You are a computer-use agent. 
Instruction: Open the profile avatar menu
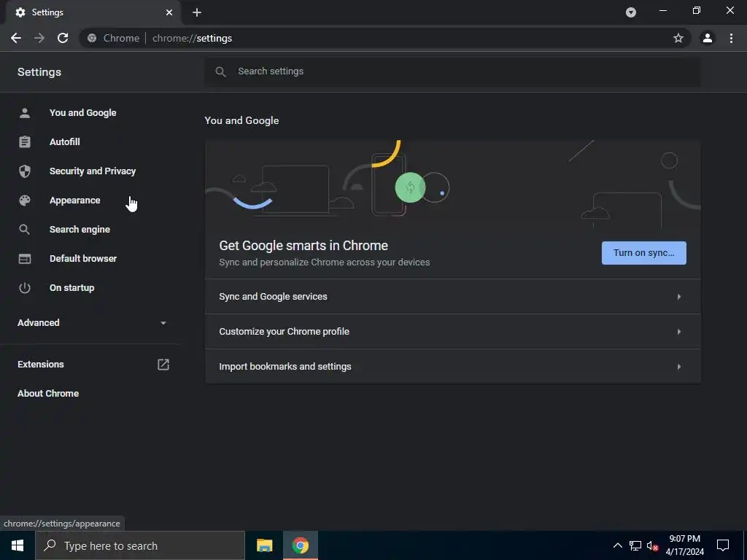[x=708, y=38]
